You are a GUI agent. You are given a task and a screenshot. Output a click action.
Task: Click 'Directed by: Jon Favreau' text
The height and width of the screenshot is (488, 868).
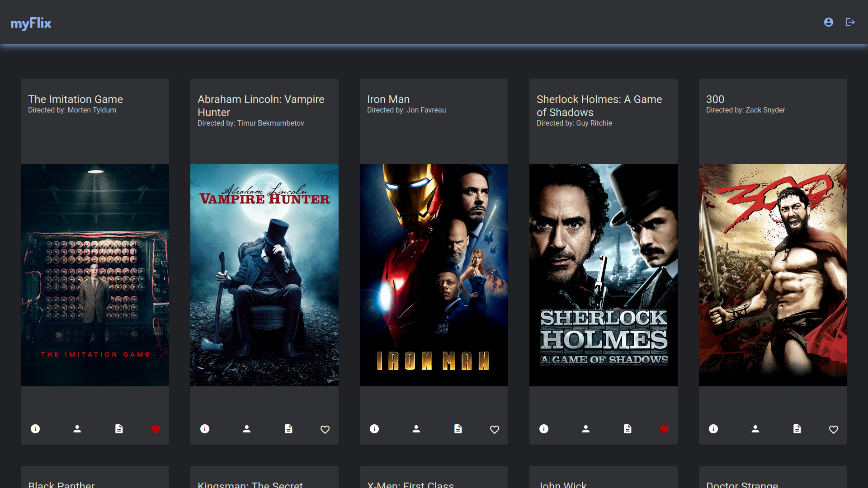[406, 110]
